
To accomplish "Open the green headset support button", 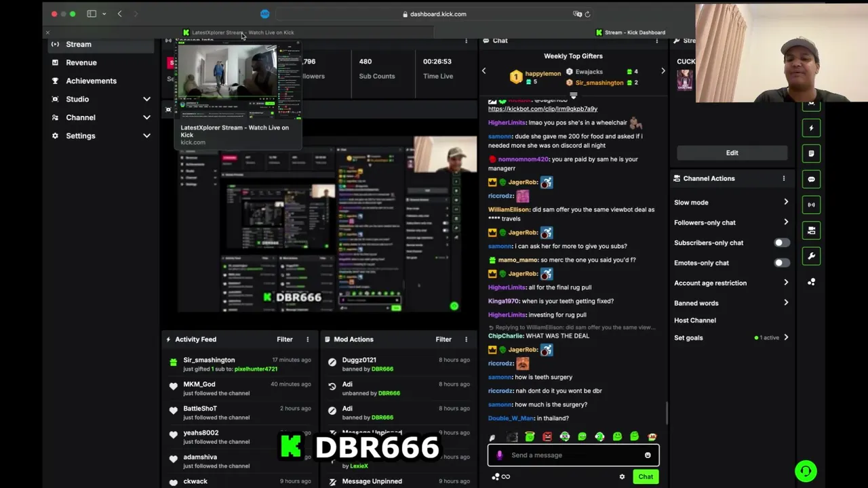I will [x=806, y=470].
